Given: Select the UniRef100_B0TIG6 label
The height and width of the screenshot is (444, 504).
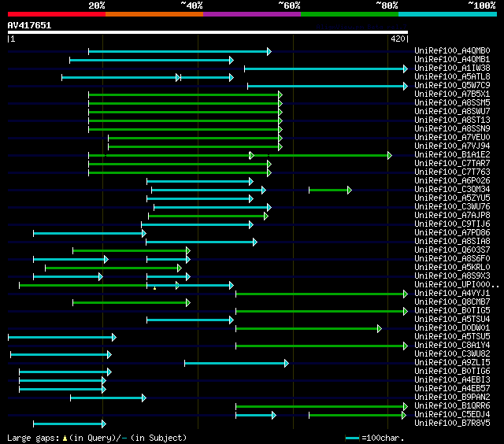Looking at the screenshot, I should click(452, 372).
